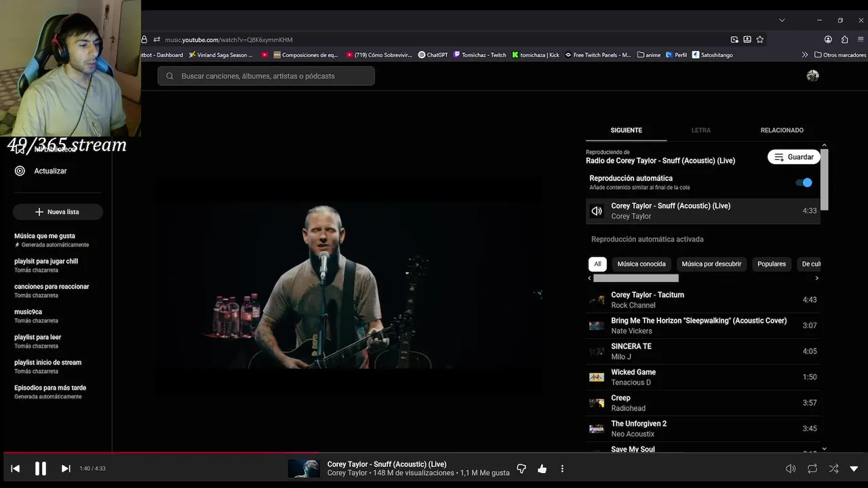Screen dimensions: 868x488
Task: Open the browser three-dot menu
Action: [x=861, y=39]
